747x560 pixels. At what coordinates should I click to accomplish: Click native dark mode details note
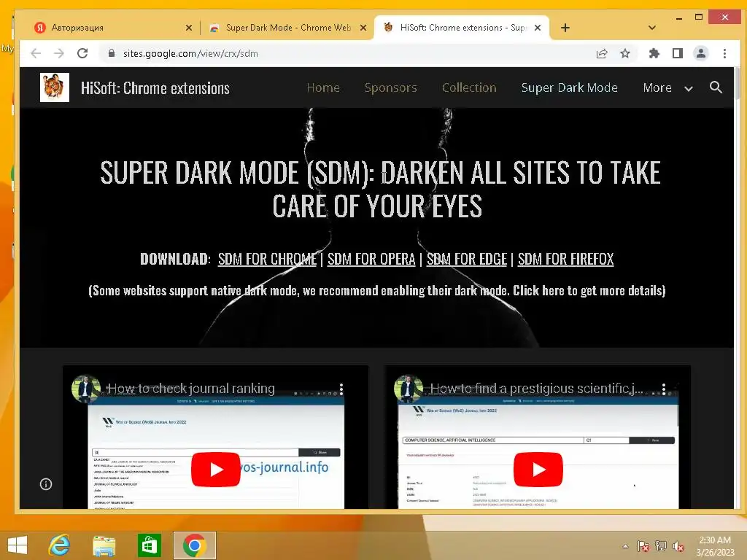(x=377, y=290)
